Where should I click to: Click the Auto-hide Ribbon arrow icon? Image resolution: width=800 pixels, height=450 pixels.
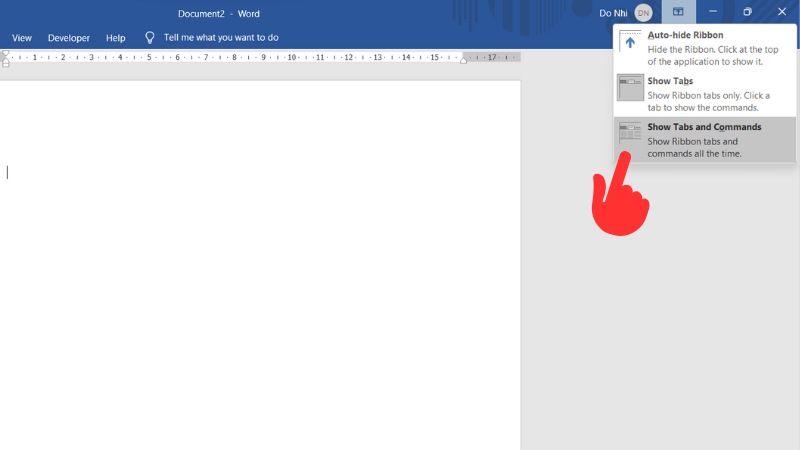point(630,43)
